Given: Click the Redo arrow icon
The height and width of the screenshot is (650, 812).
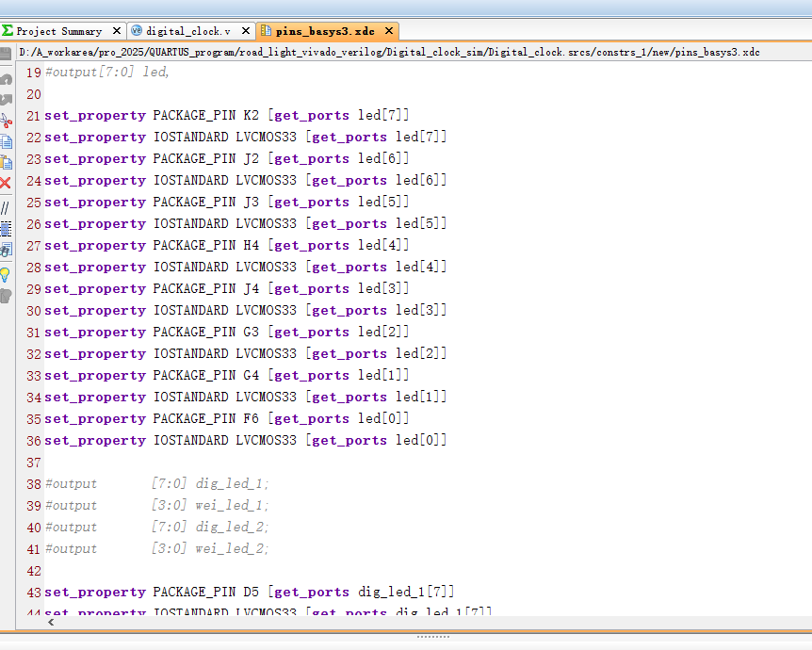Looking at the screenshot, I should (x=6, y=100).
